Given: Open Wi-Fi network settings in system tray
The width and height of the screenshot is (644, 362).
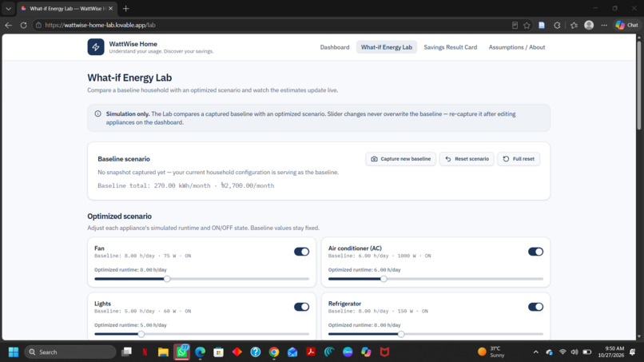Looking at the screenshot, I should 563,352.
